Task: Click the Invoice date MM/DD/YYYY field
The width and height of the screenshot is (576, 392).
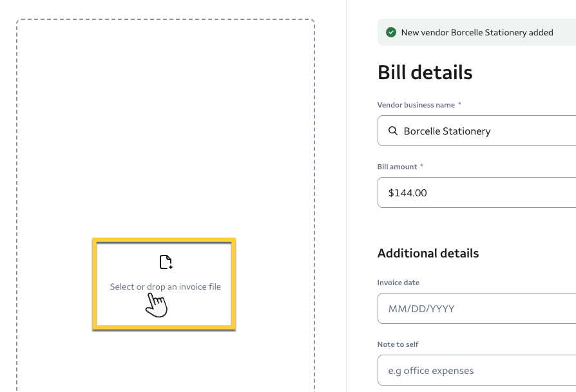Action: coord(477,308)
